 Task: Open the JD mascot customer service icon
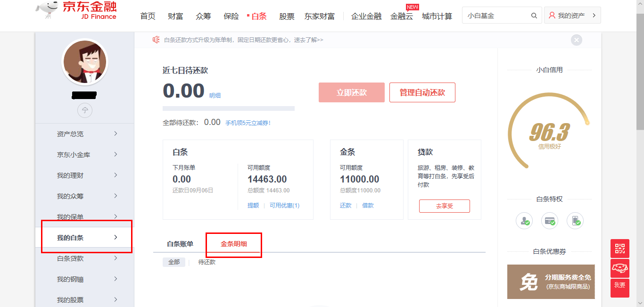click(x=620, y=268)
